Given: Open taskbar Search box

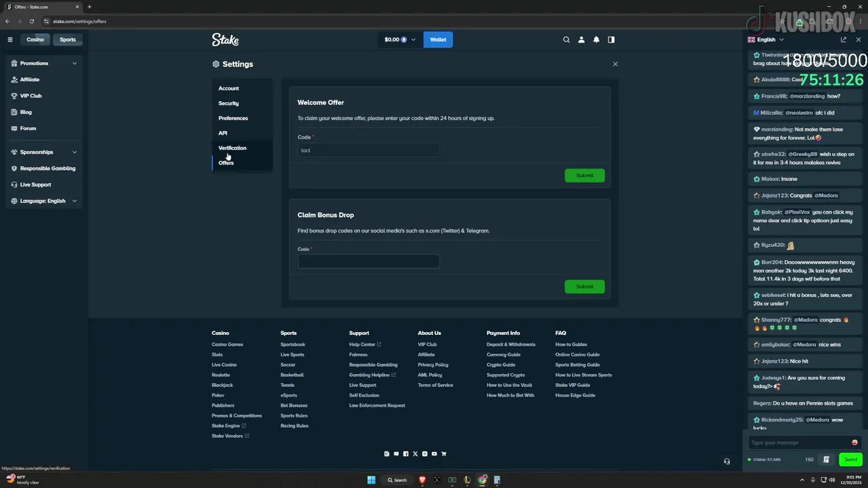Looking at the screenshot, I should point(397,480).
